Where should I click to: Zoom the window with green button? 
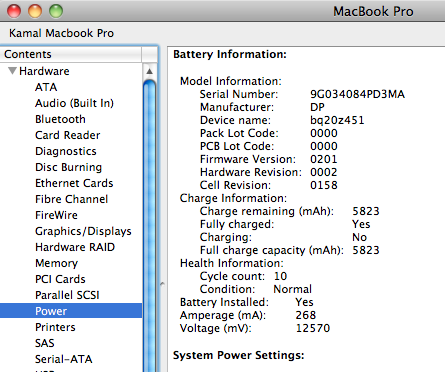pyautogui.click(x=56, y=11)
